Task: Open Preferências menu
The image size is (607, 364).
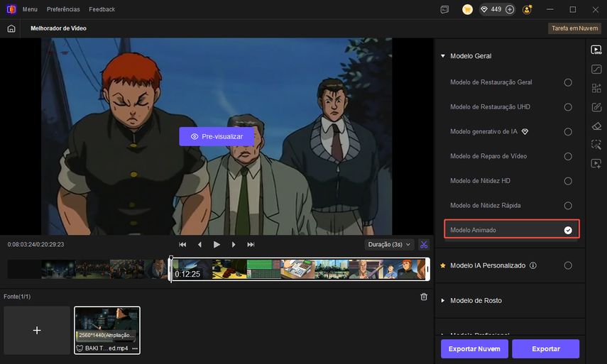Action: (63, 9)
